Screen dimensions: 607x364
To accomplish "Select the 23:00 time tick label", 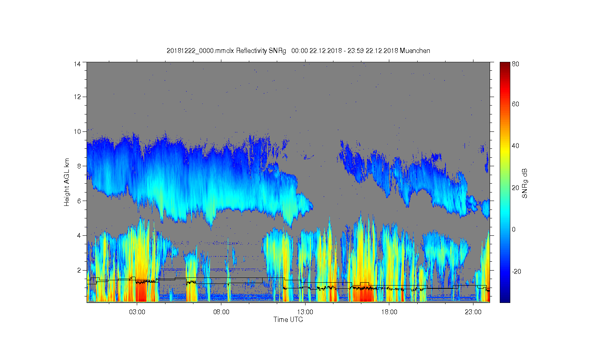I will pos(473,312).
